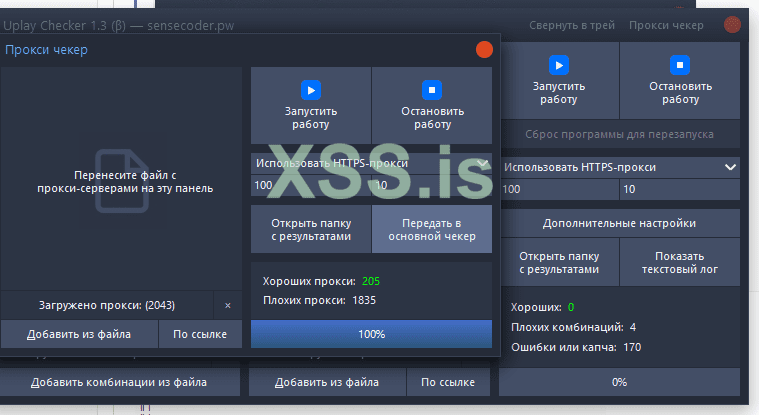The width and height of the screenshot is (759, 415).
Task: Click Ошибки или капча: 170 text
Action: (x=576, y=347)
